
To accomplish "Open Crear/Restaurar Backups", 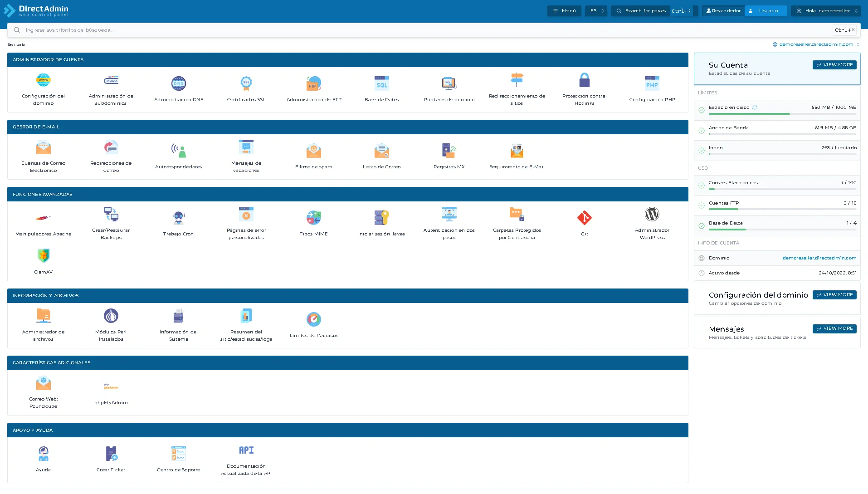I will tap(111, 222).
